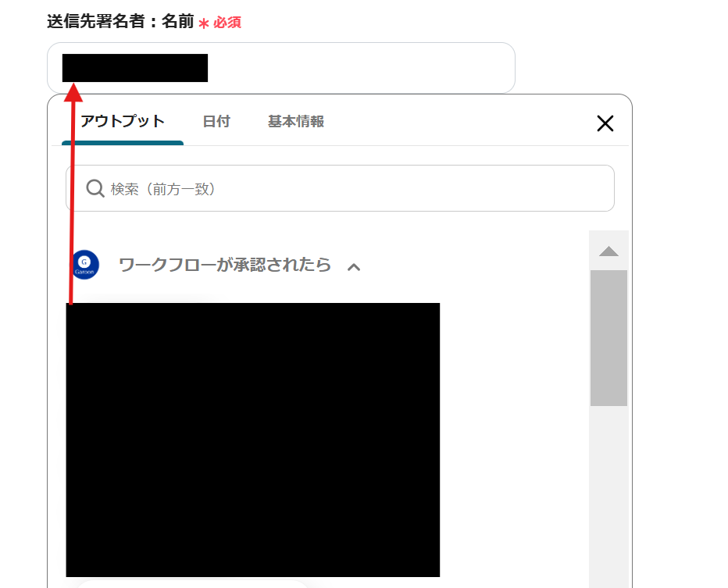Click the scrollbar up arrow
The width and height of the screenshot is (728, 588).
point(608,251)
